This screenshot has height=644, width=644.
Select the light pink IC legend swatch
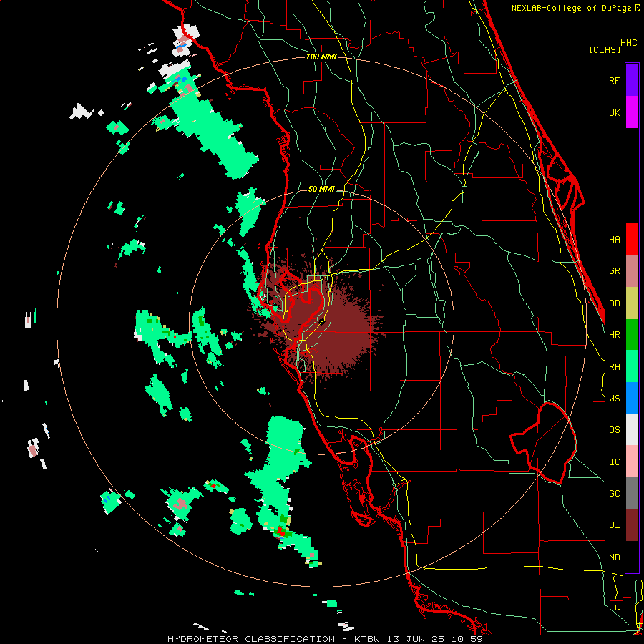632,462
